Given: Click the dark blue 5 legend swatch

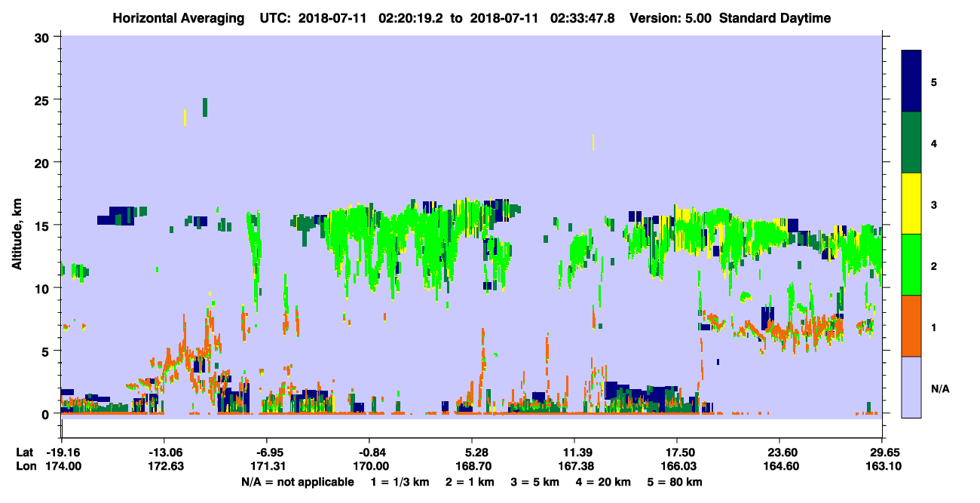Looking at the screenshot, I should pos(911,81).
